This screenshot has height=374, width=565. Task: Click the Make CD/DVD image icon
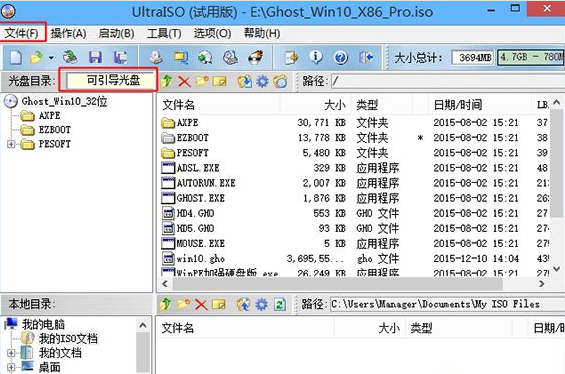click(156, 57)
